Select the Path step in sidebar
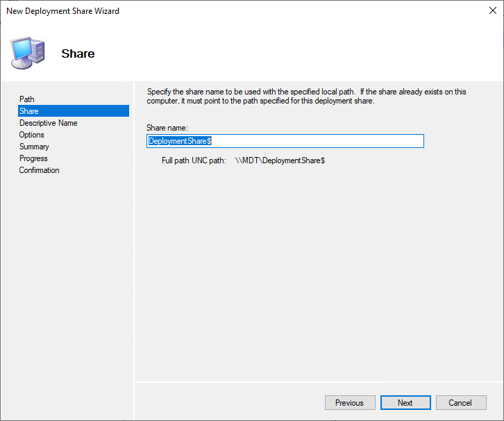 (27, 99)
